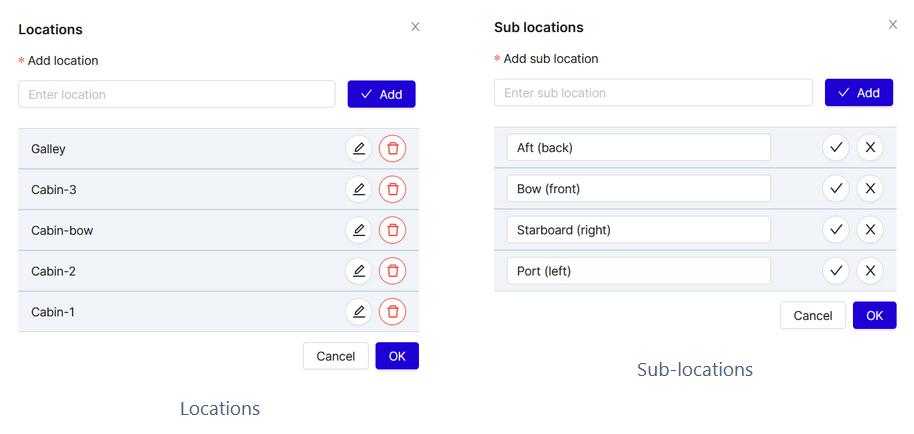This screenshot has width=914, height=434.
Task: Delete the Cabin-bow location
Action: point(392,230)
